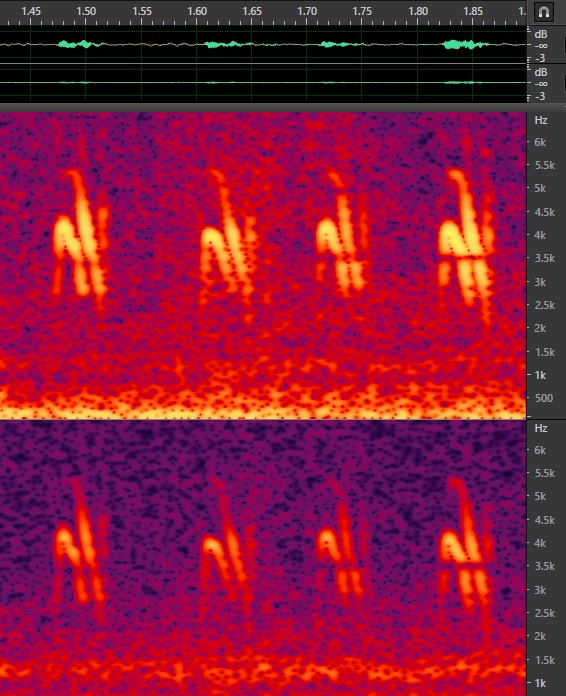This screenshot has width=566, height=696.
Task: Toggle the snapping magnet icon
Action: click(544, 12)
